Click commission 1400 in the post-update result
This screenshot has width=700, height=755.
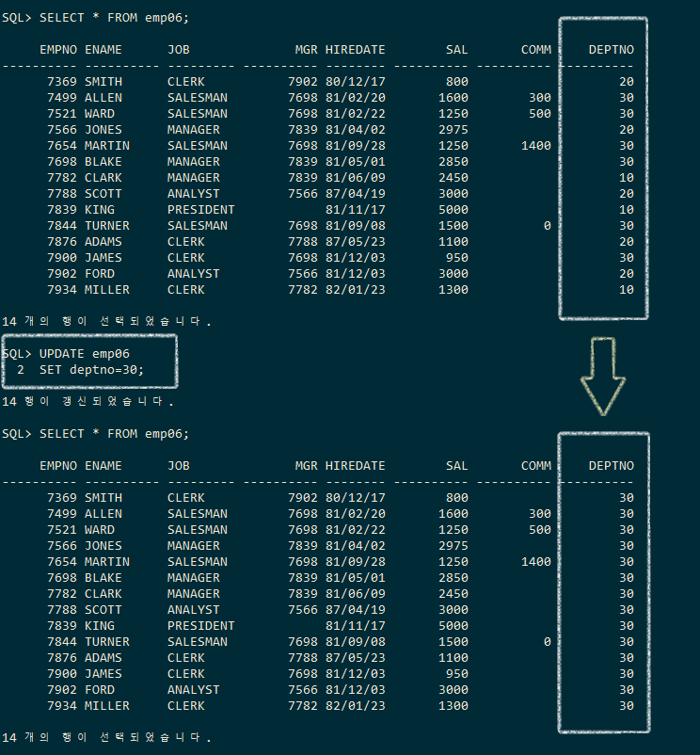coord(536,562)
